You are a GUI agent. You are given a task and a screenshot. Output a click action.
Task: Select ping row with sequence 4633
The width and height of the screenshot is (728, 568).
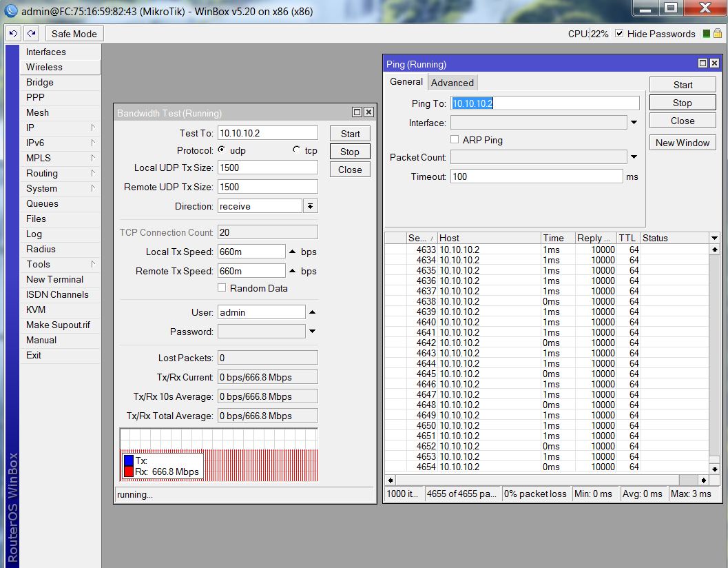pyautogui.click(x=547, y=250)
